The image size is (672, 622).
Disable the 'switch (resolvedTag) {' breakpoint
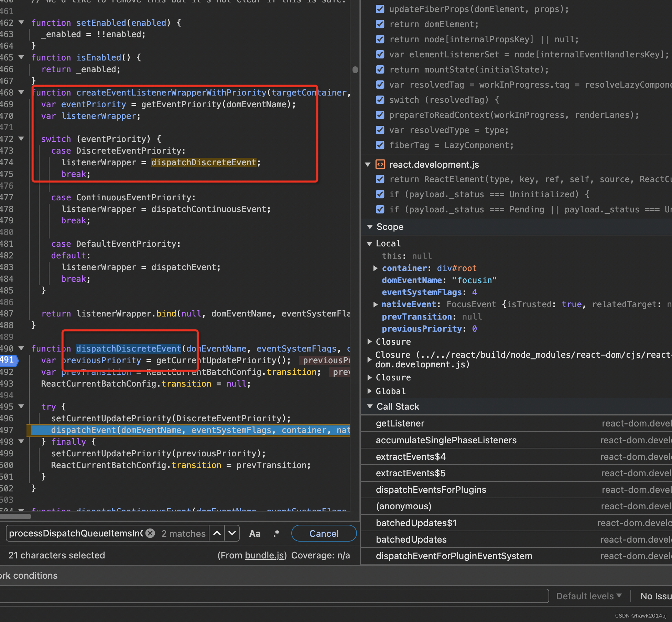click(380, 100)
